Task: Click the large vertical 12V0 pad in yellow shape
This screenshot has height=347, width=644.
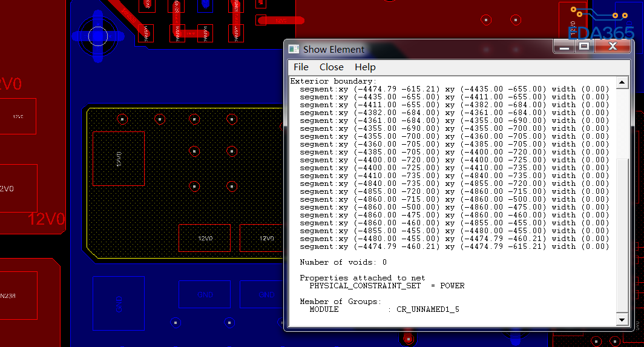Action: point(119,159)
